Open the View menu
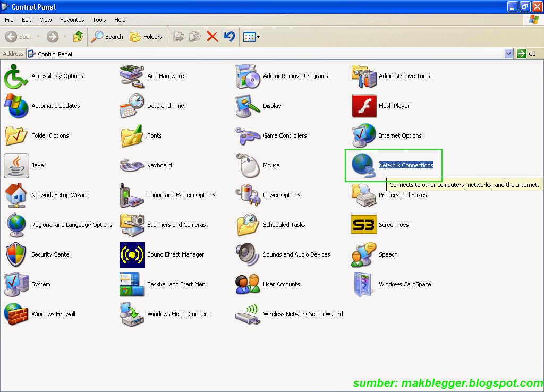This screenshot has width=544, height=392. point(46,20)
